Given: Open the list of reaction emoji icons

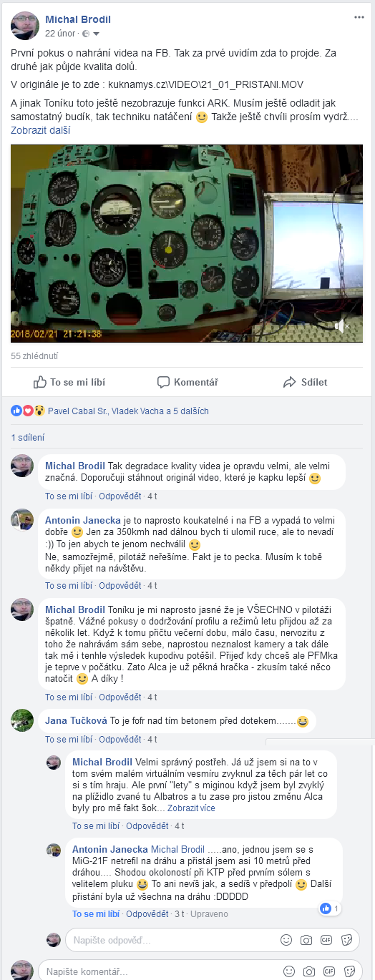Looking at the screenshot, I should click(28, 411).
